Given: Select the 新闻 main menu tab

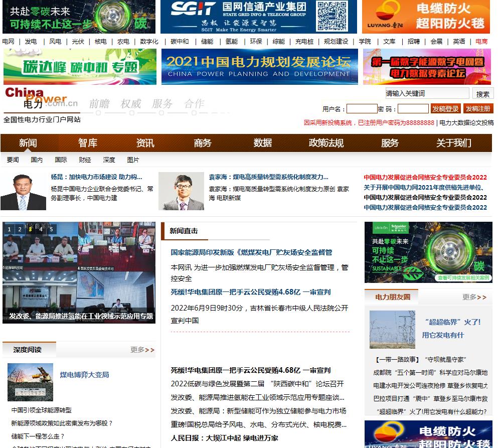Looking at the screenshot, I should click(28, 142).
